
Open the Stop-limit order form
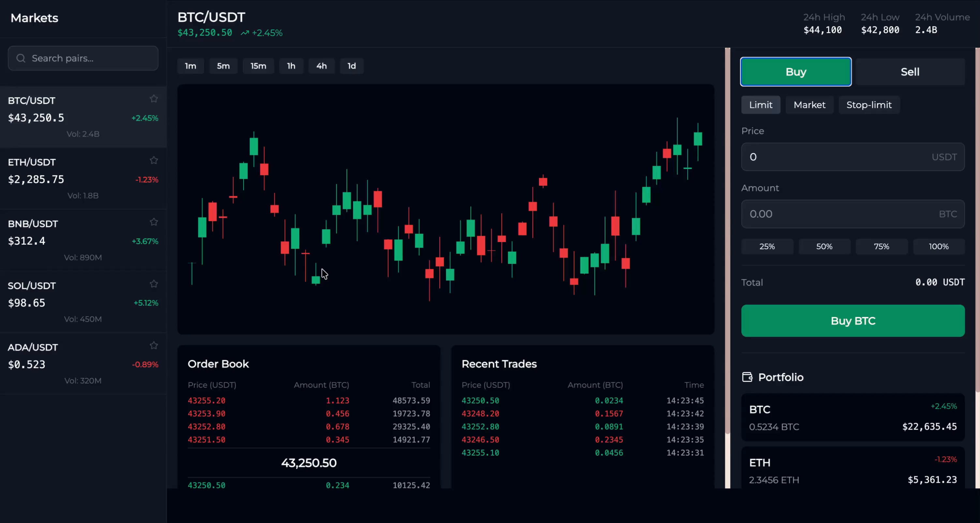(x=869, y=105)
